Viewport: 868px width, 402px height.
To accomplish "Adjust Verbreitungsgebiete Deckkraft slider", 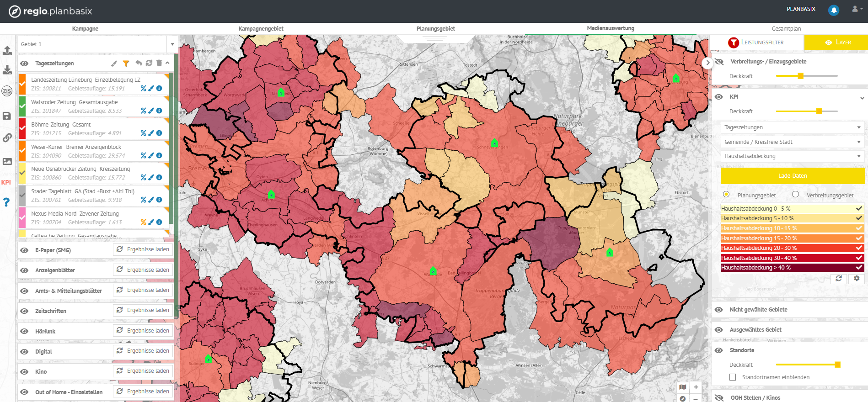I will [800, 76].
